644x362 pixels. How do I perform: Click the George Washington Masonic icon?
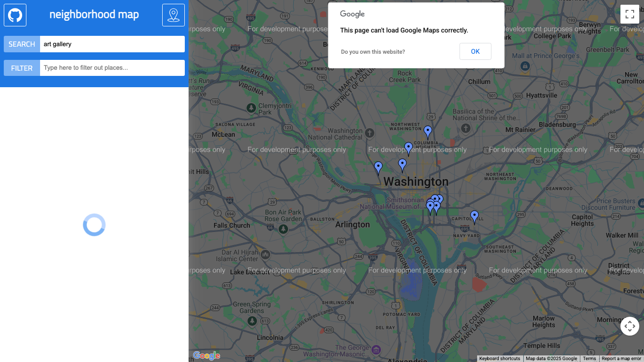[376, 349]
